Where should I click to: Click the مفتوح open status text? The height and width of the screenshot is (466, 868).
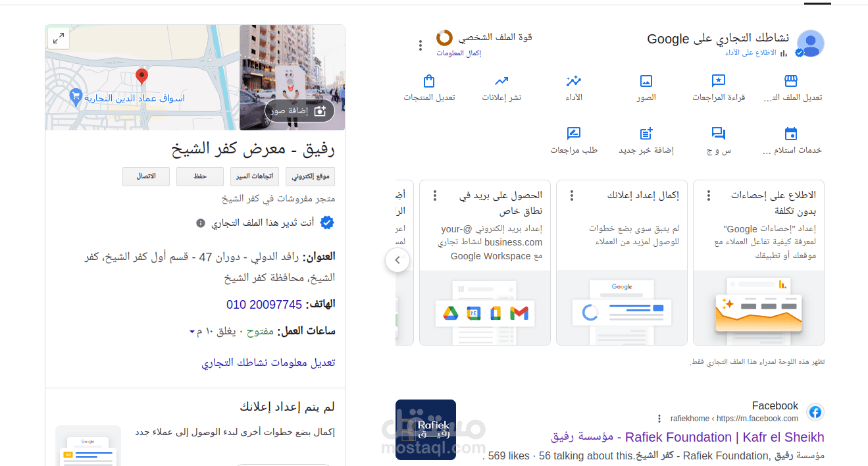260,331
